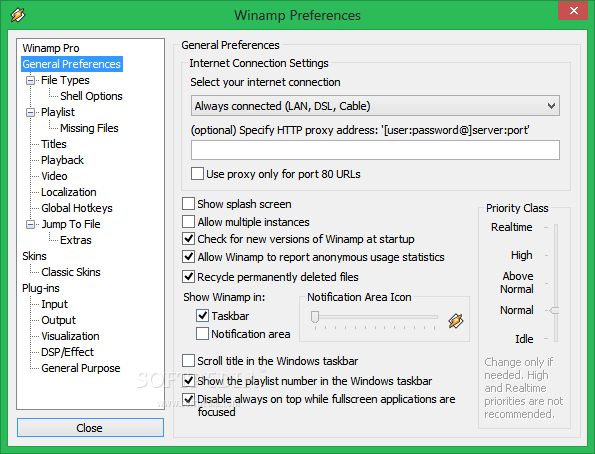Viewport: 595px width, 454px height.
Task: Check Use proxy only for port 80 URLs
Action: tap(197, 174)
